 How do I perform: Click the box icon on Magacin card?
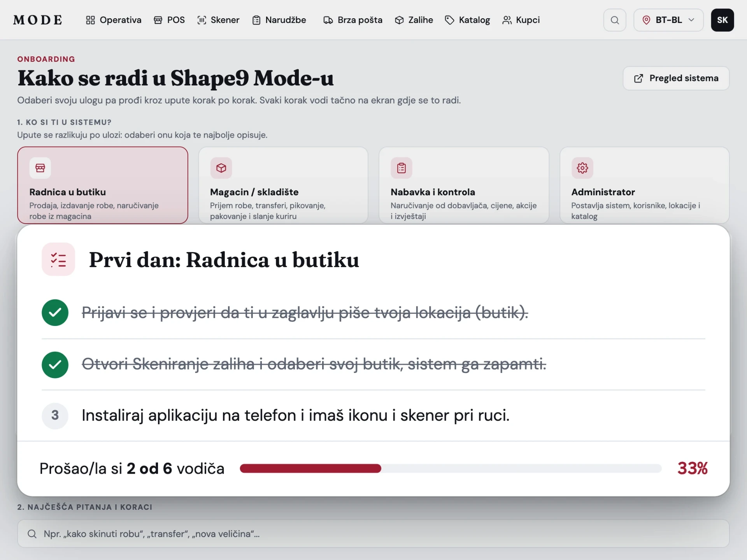click(221, 168)
